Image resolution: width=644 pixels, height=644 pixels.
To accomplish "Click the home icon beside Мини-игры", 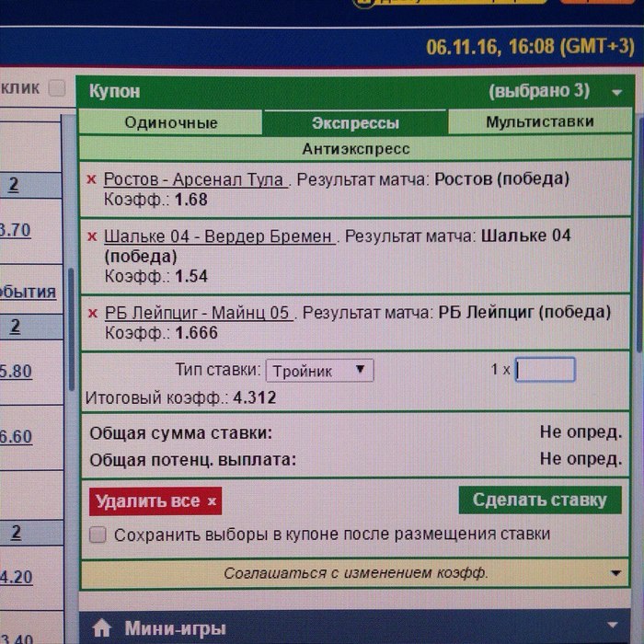I will click(102, 627).
